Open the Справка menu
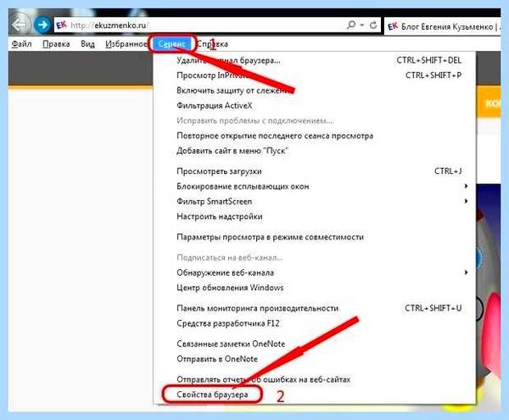 [x=213, y=44]
